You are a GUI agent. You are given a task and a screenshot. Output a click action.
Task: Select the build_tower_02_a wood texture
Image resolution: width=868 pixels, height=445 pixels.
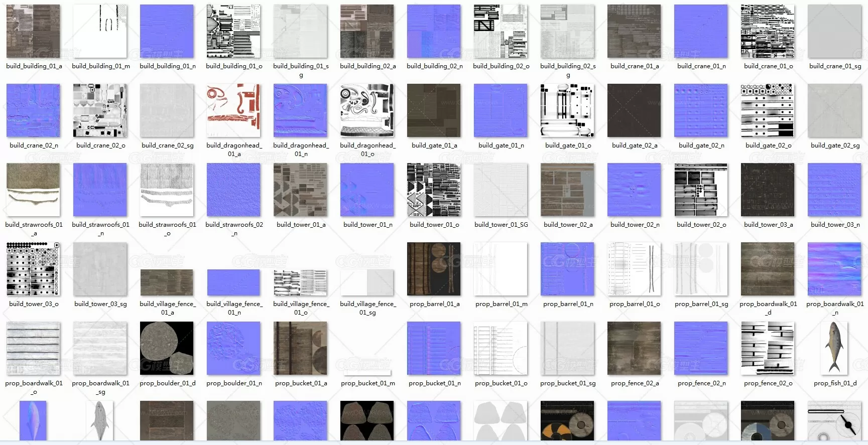pos(567,190)
